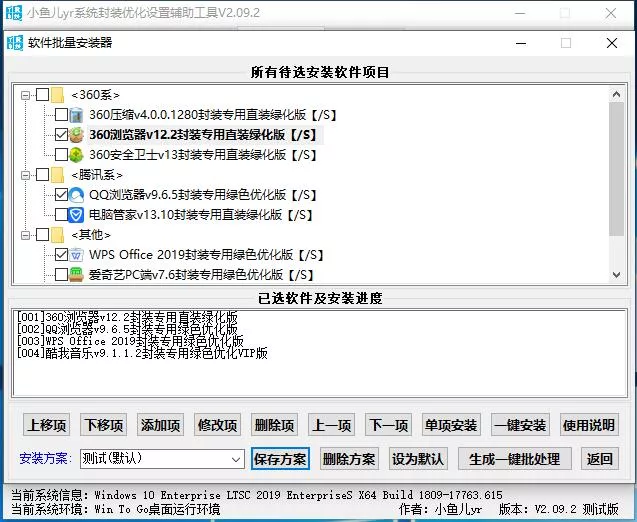Click the QQ浏览器 app icon

76,195
